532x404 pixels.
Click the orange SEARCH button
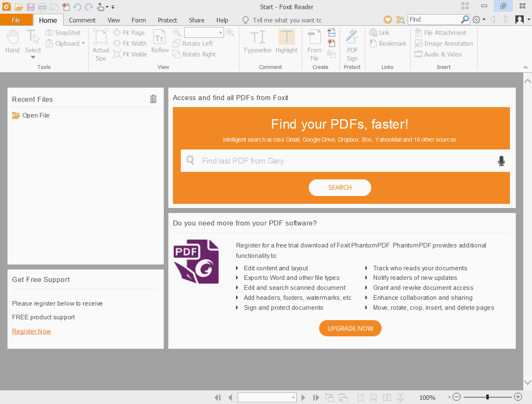pyautogui.click(x=340, y=188)
